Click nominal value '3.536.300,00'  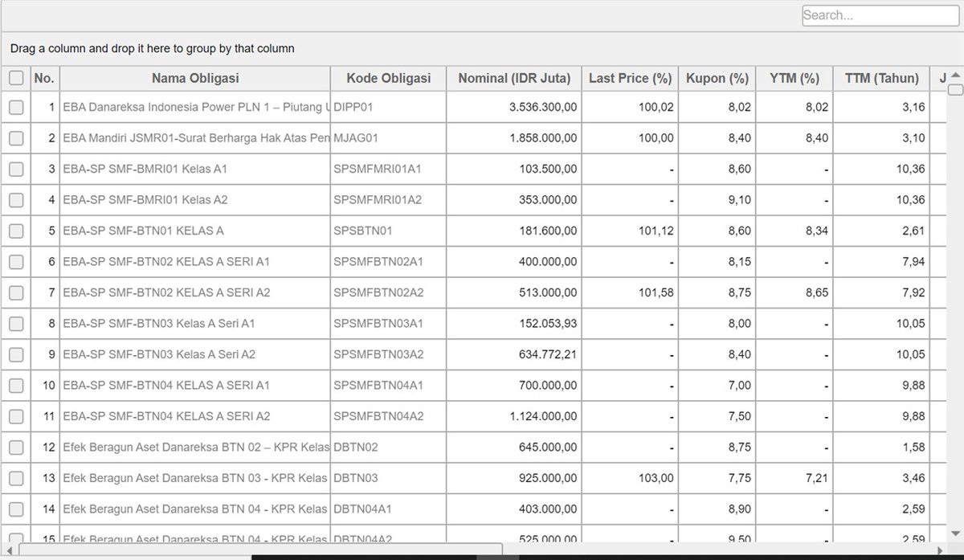[x=514, y=107]
